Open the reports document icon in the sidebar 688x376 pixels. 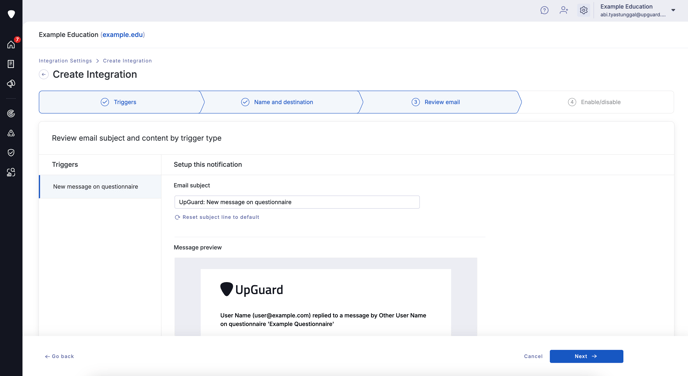[x=11, y=64]
